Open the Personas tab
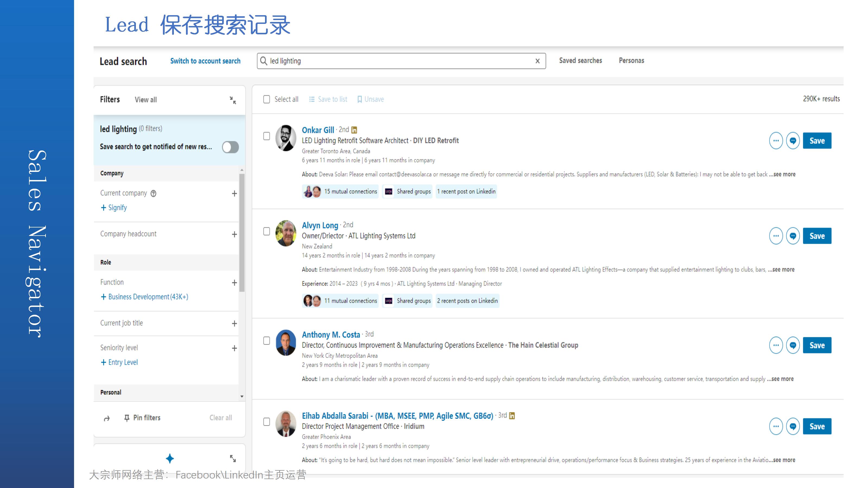Image resolution: width=868 pixels, height=488 pixels. point(631,61)
